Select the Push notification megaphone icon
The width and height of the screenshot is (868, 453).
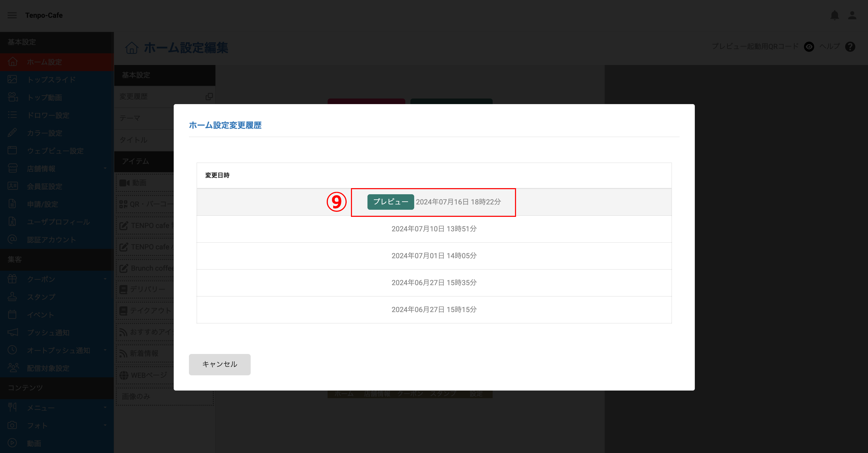(x=12, y=332)
